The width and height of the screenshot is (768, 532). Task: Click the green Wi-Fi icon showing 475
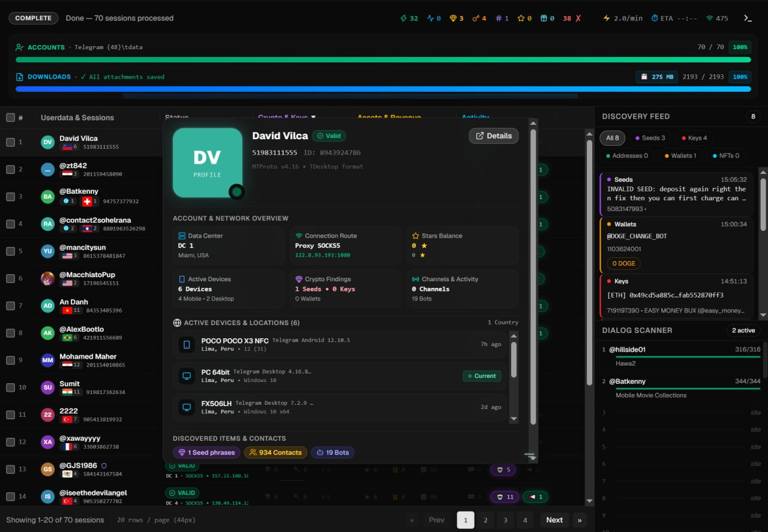click(710, 18)
